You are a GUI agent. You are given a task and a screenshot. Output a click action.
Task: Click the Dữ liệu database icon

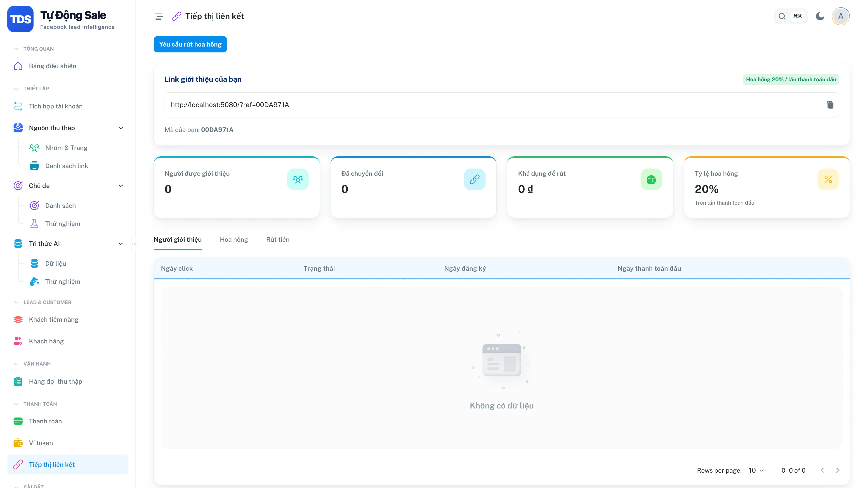click(x=34, y=263)
